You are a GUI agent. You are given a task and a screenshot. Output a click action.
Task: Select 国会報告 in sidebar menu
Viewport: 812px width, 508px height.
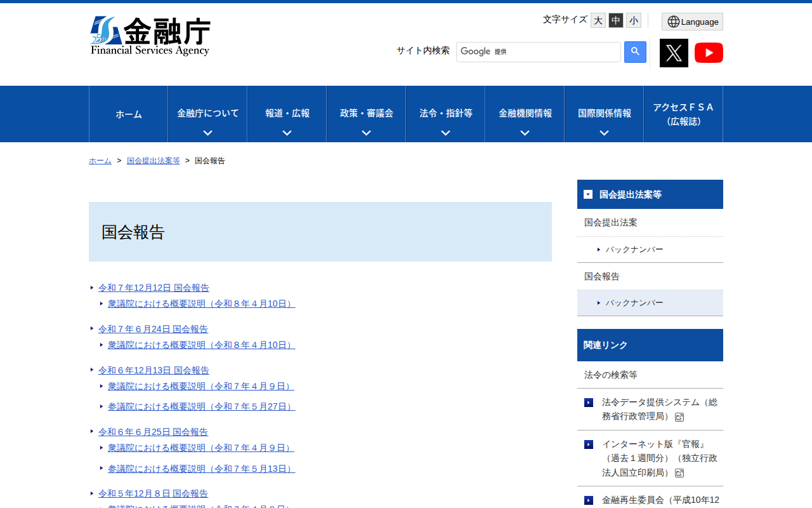(x=650, y=277)
